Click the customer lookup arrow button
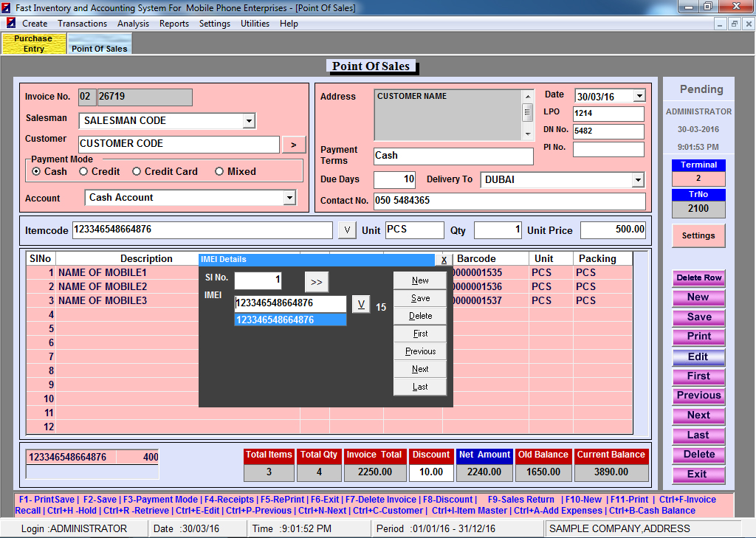This screenshot has width=756, height=538. point(294,145)
